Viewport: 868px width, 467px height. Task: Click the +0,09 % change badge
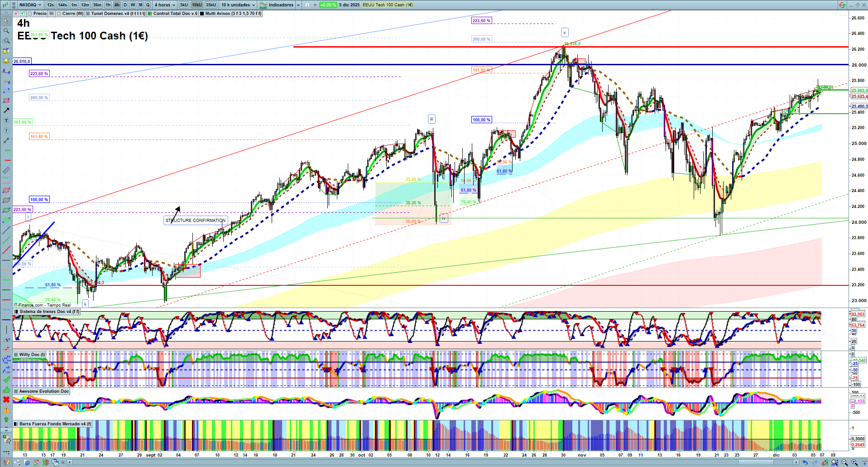click(328, 5)
